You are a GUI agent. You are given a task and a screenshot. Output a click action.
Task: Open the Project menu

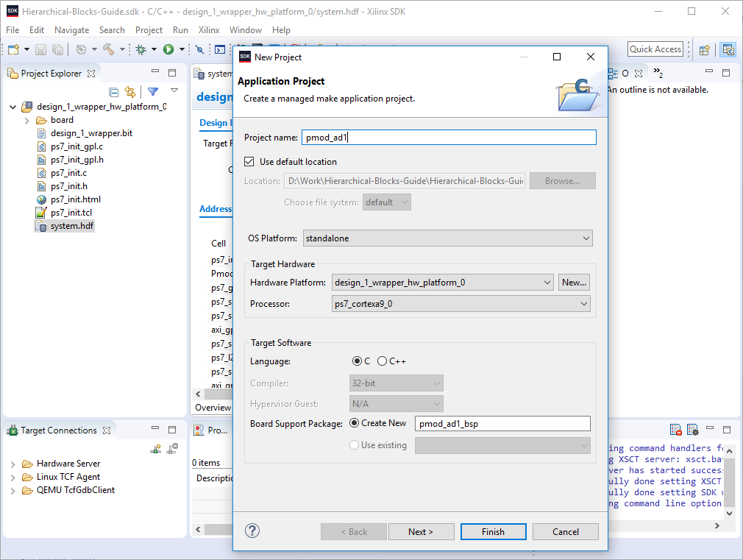coord(149,30)
